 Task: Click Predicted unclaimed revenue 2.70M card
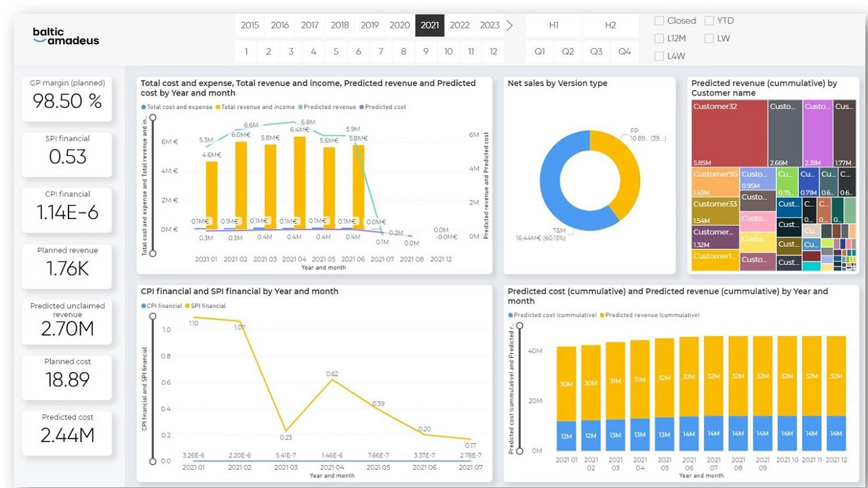pyautogui.click(x=67, y=322)
